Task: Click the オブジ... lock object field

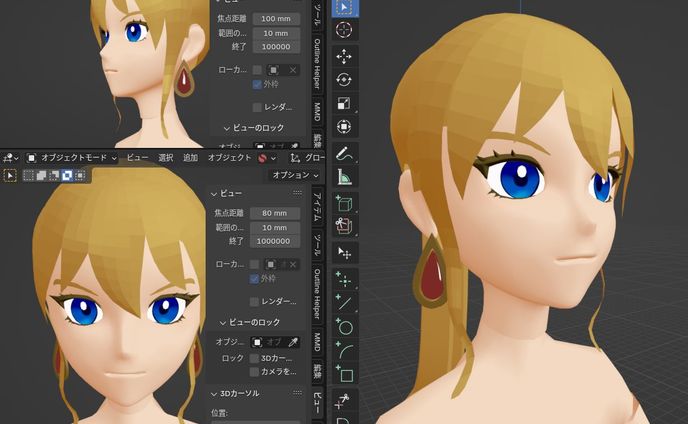Action: (269, 342)
